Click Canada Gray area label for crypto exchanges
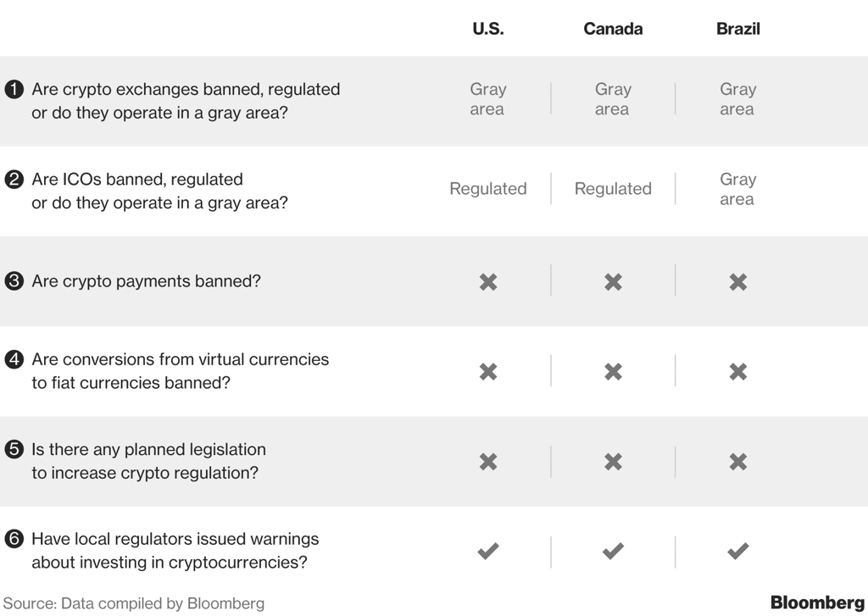Viewport: 868px width, 616px height. point(613,99)
